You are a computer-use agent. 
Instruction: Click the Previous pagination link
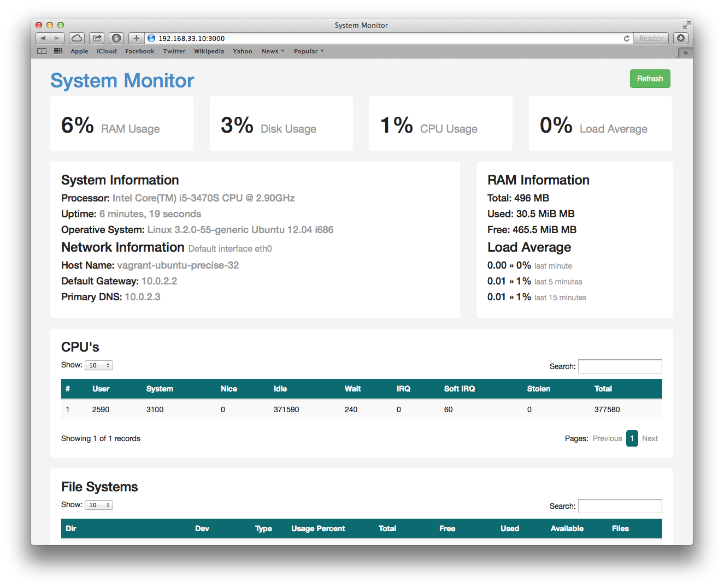point(607,438)
